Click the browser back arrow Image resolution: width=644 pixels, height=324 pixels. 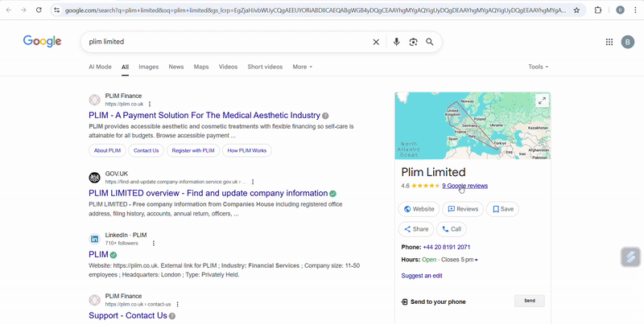pyautogui.click(x=9, y=10)
